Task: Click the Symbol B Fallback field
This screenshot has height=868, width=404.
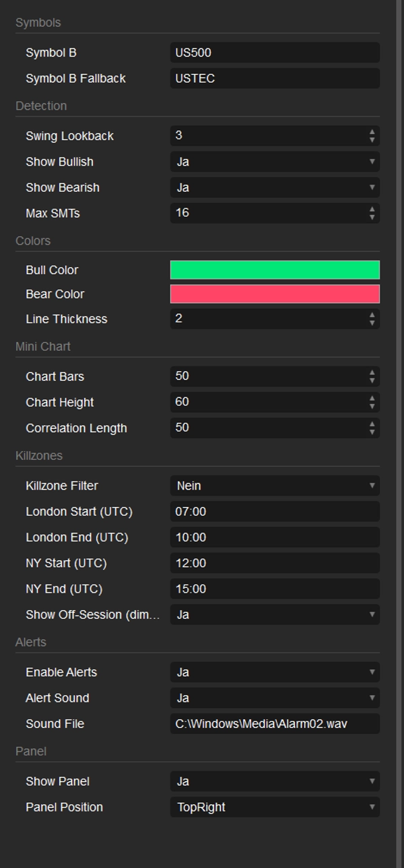Action: [274, 78]
